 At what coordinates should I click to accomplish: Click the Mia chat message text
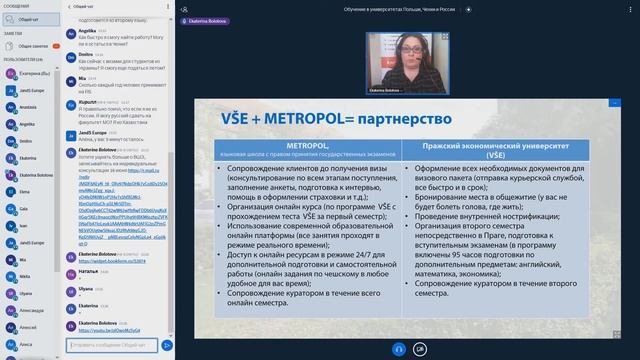point(122,88)
